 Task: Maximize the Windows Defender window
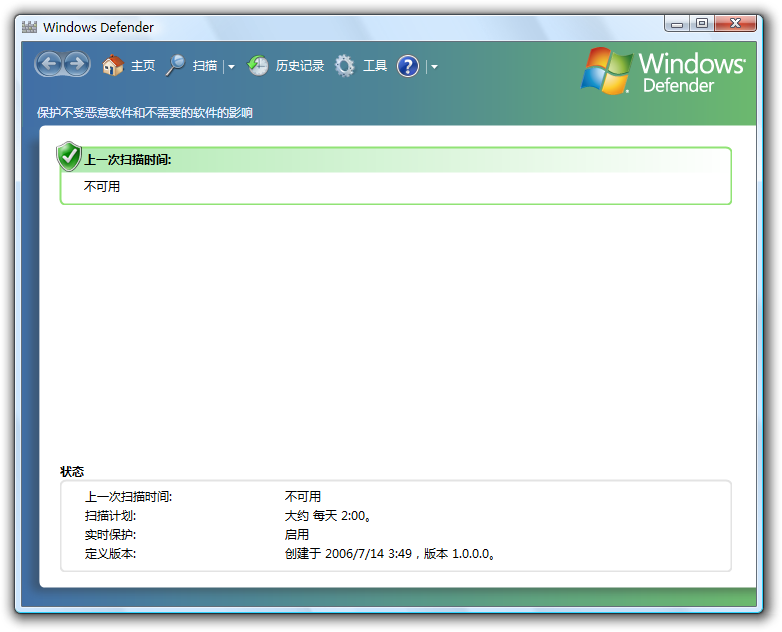point(702,23)
